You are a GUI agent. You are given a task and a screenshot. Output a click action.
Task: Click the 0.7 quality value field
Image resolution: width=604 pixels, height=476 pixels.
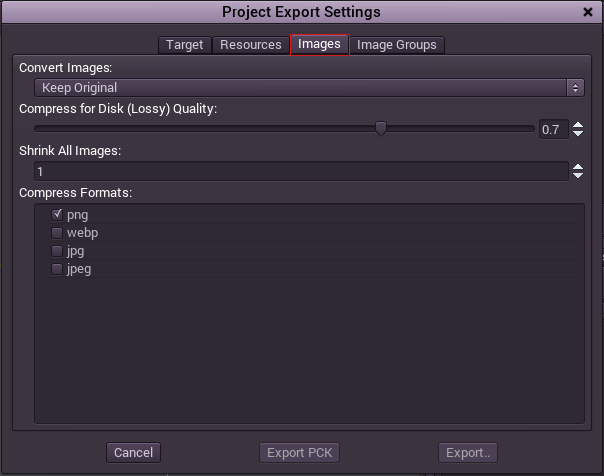point(551,129)
